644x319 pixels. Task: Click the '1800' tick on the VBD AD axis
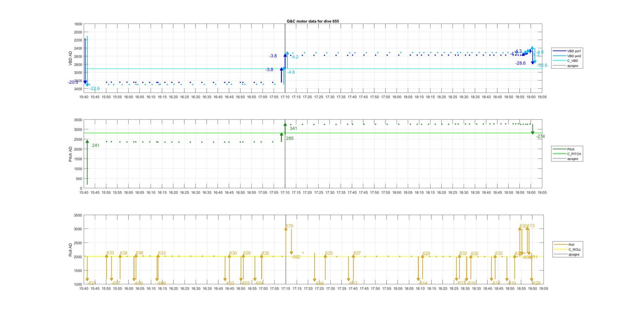point(78,24)
